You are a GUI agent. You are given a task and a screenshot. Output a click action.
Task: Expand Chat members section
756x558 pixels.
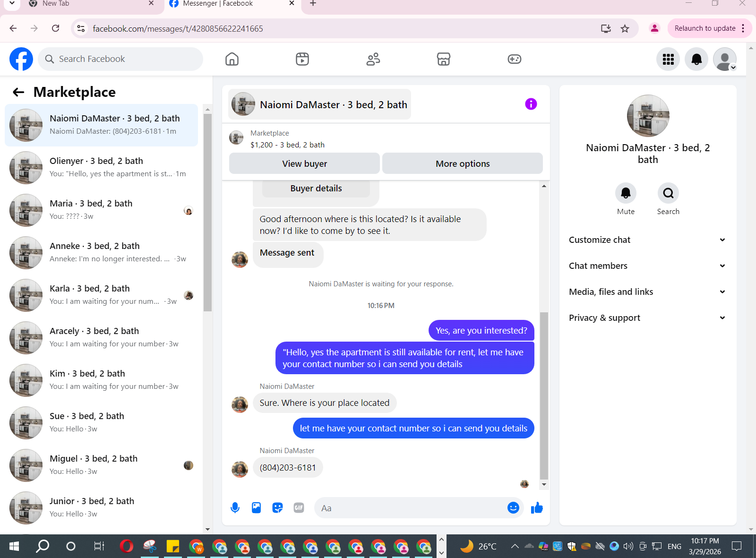pos(647,266)
